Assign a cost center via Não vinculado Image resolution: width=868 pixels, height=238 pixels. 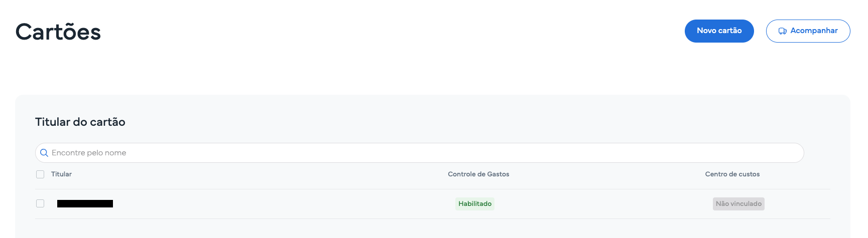click(738, 204)
